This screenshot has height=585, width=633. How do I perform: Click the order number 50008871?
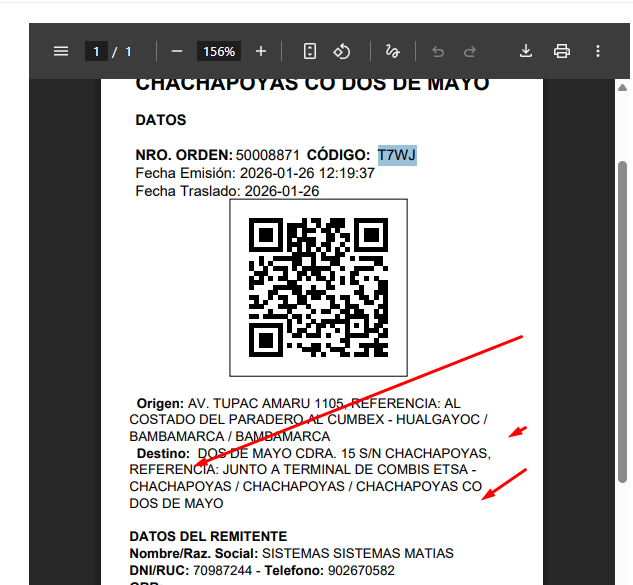pos(267,155)
